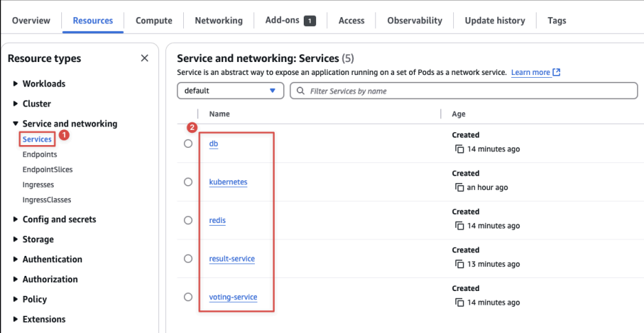Go to the Networking tab
Image resolution: width=644 pixels, height=333 pixels.
(219, 21)
